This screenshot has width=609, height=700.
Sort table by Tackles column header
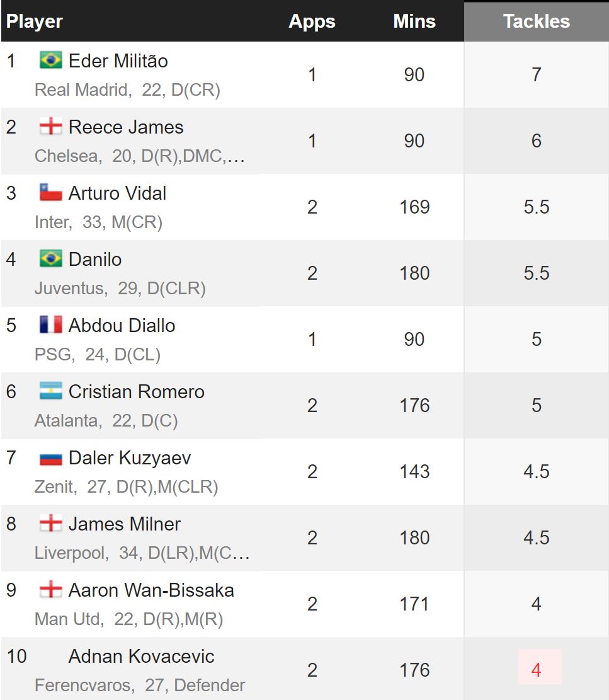click(x=537, y=21)
